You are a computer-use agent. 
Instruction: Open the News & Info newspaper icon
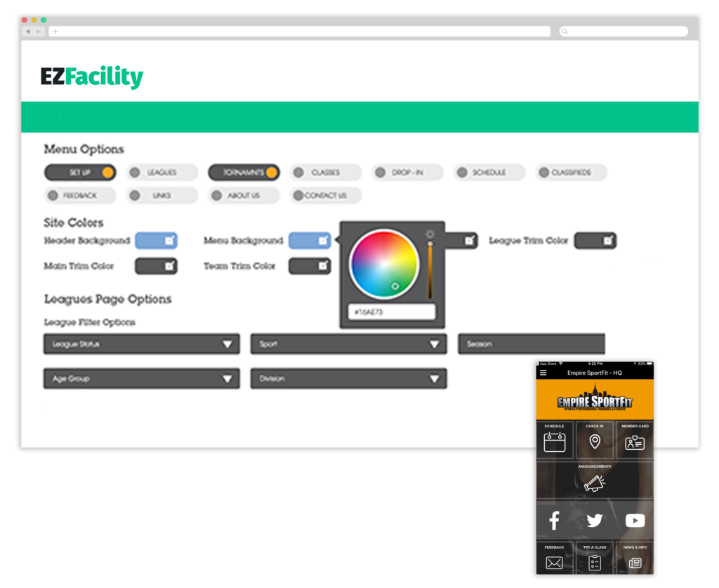click(635, 561)
